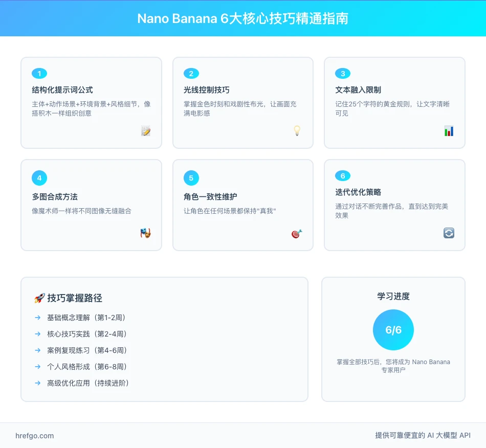The image size is (486, 448).
Task: Click the number 2 badge
Action: (191, 74)
